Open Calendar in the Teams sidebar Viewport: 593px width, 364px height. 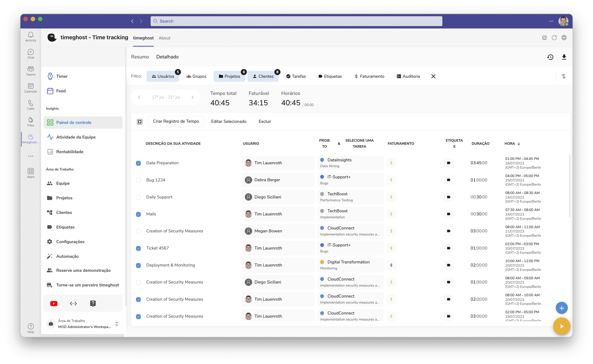click(x=30, y=88)
